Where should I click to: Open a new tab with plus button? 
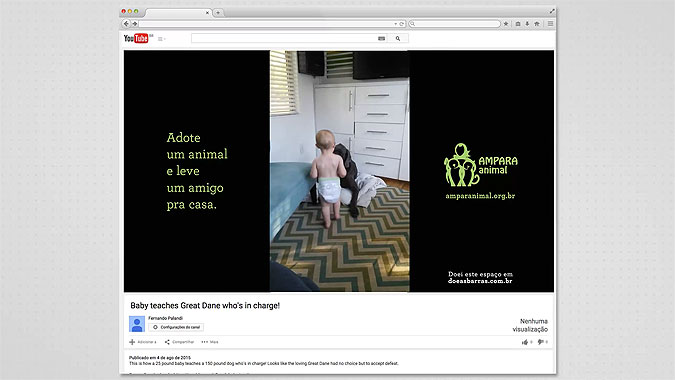coord(218,12)
